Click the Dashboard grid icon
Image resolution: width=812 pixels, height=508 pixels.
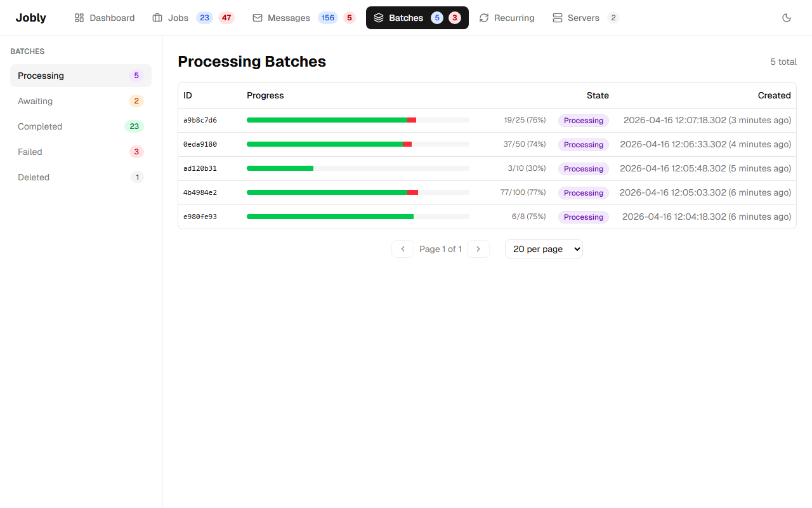(x=79, y=18)
